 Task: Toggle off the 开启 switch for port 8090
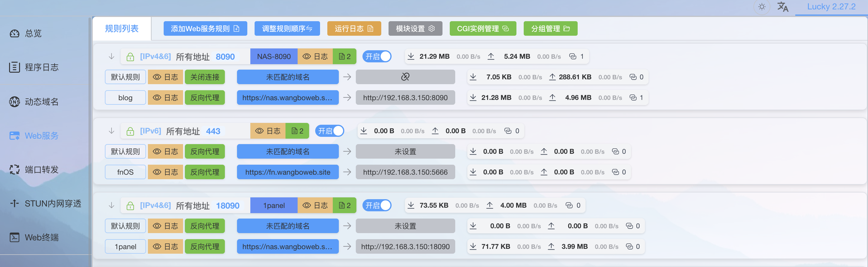pos(377,57)
